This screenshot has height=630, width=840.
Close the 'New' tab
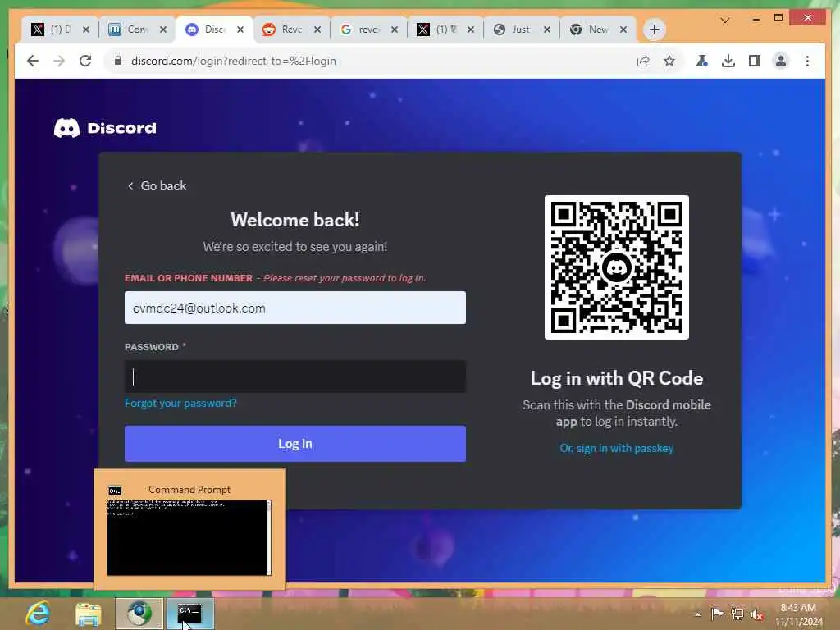click(623, 30)
